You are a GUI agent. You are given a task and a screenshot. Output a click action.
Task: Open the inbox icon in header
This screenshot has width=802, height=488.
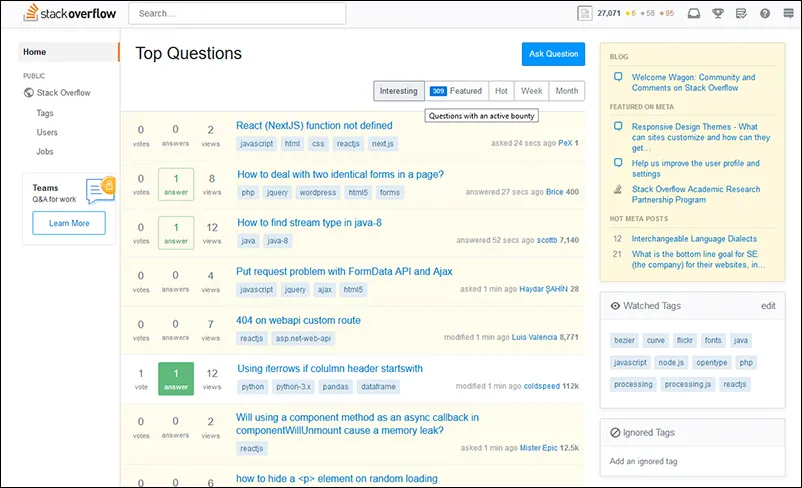coord(694,13)
